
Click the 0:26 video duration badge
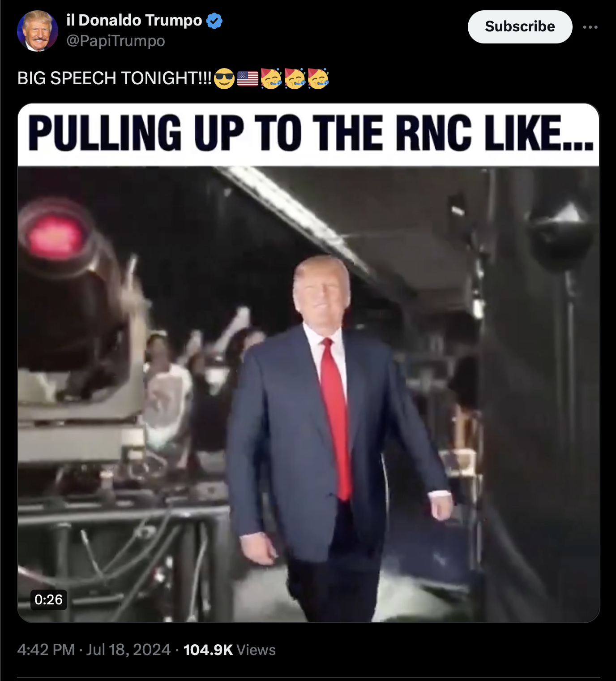pyautogui.click(x=49, y=599)
